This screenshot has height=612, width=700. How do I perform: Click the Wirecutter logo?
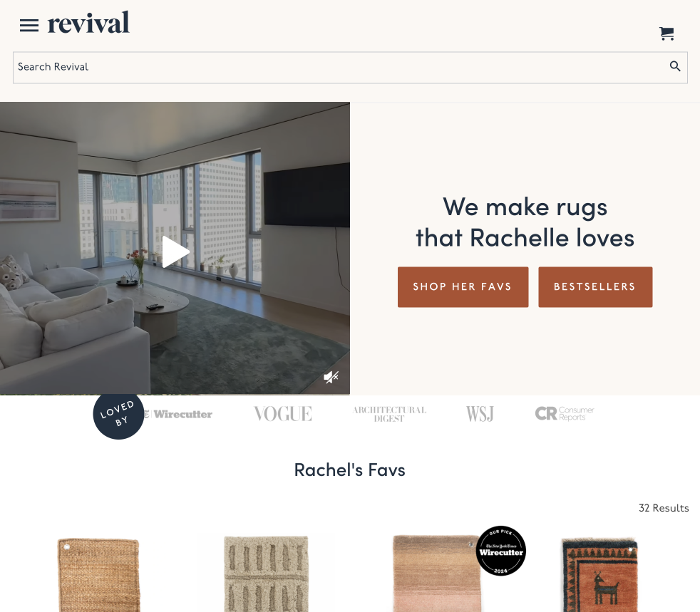(x=178, y=415)
